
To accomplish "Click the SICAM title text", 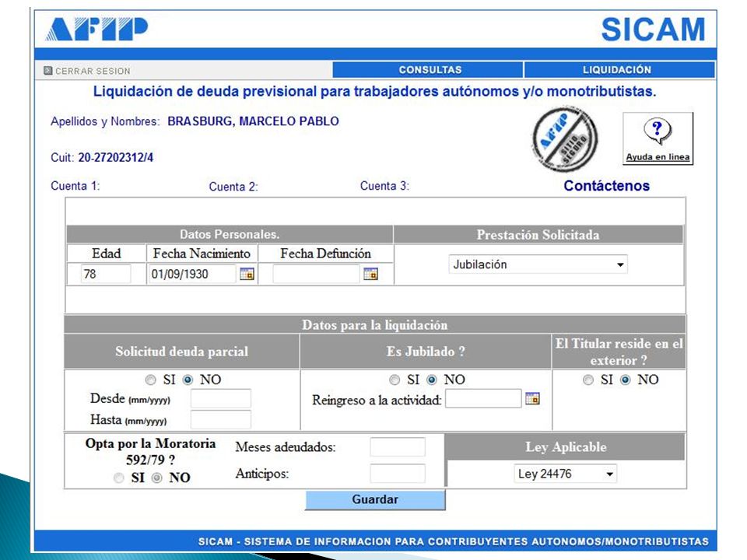I will coord(653,30).
